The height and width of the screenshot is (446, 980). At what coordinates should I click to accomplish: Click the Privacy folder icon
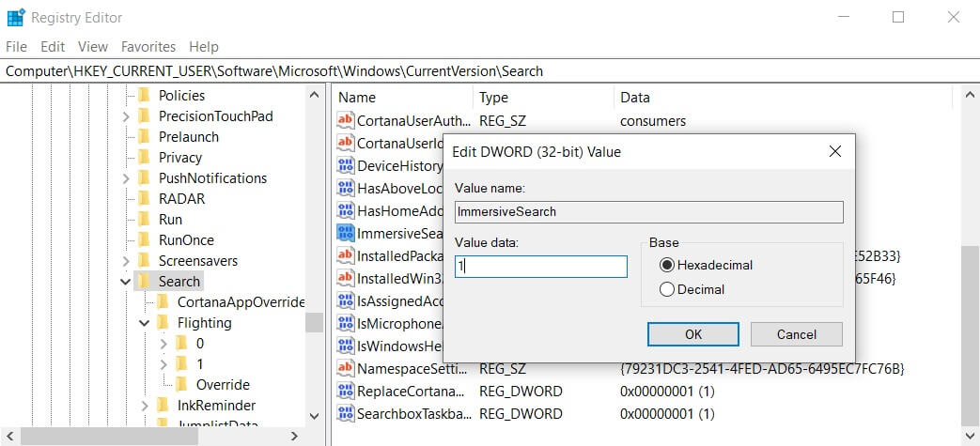[145, 157]
